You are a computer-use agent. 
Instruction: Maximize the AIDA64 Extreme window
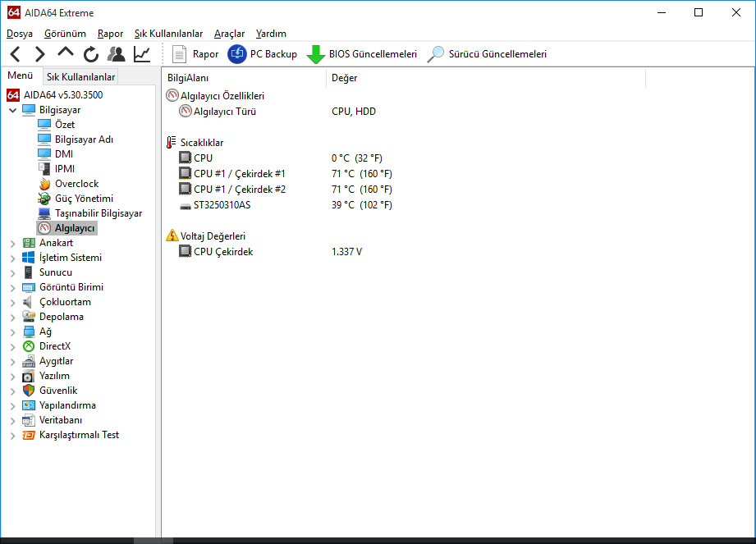click(699, 12)
